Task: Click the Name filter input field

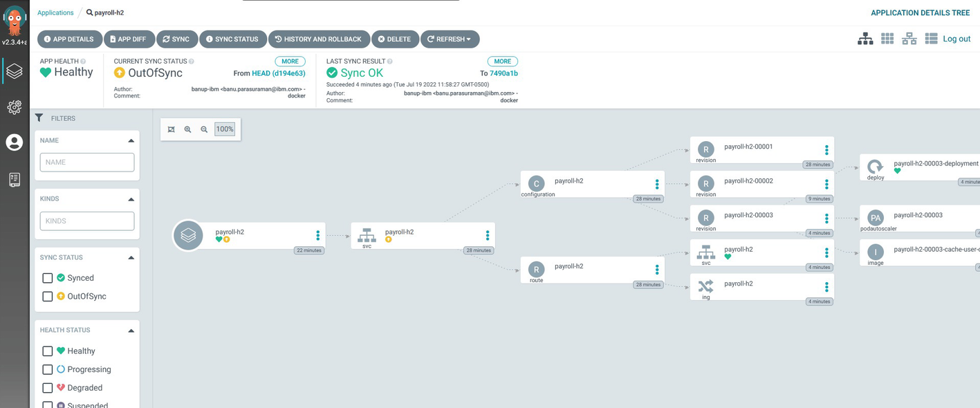Action: click(x=87, y=163)
